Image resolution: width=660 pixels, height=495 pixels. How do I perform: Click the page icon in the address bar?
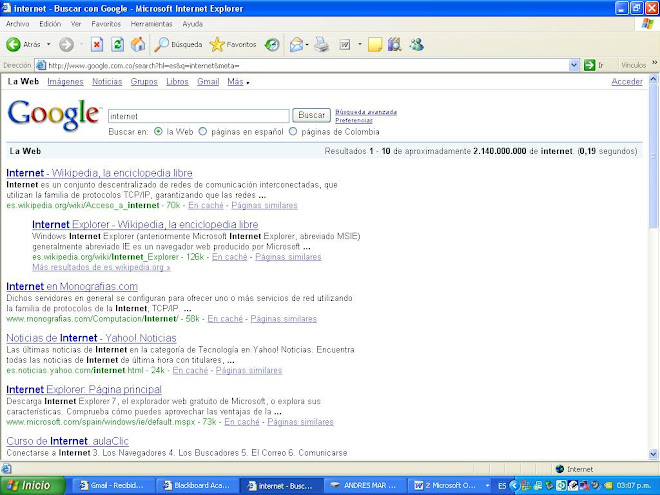(41, 65)
